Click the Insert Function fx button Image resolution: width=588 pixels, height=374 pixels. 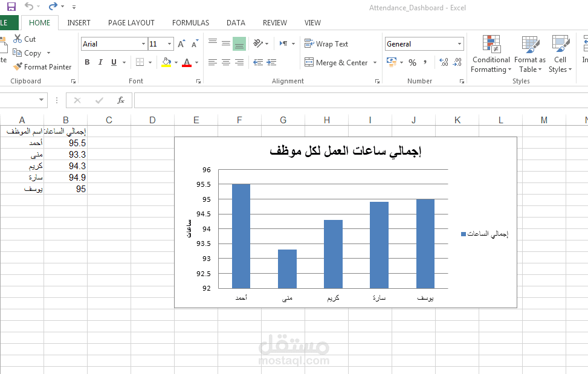click(x=121, y=100)
